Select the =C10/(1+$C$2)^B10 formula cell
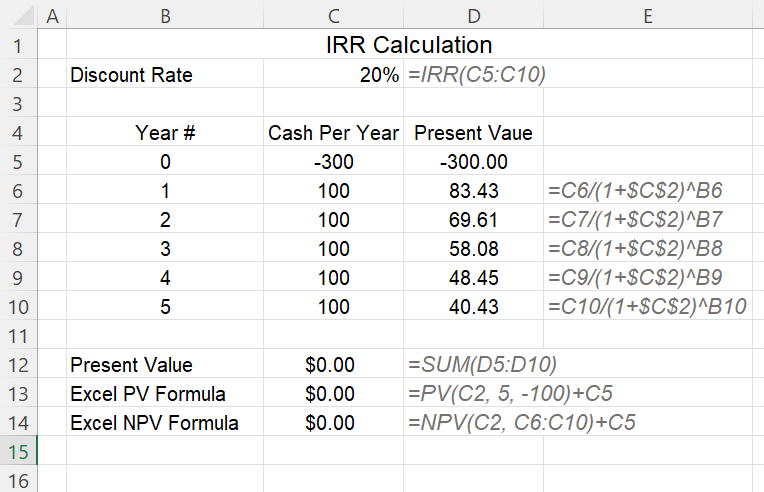Screen dimensions: 764x492 648,306
